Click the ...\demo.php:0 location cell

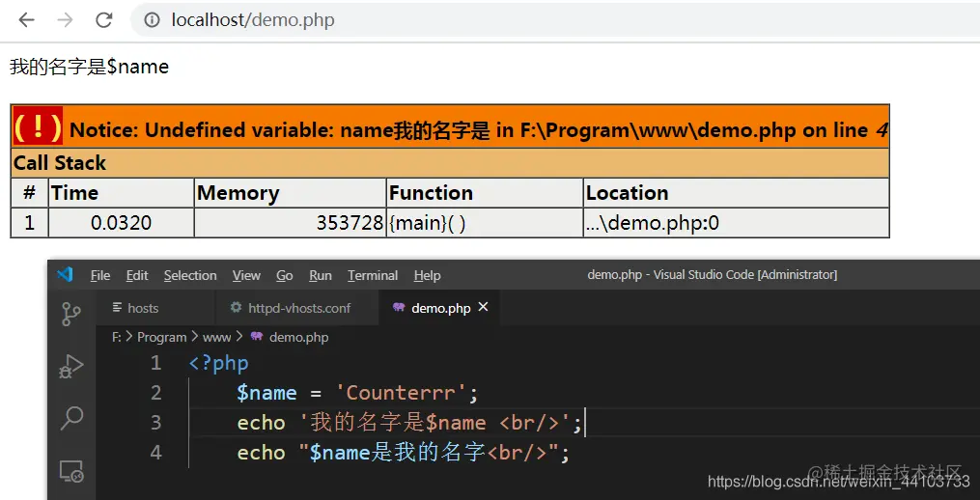737,223
